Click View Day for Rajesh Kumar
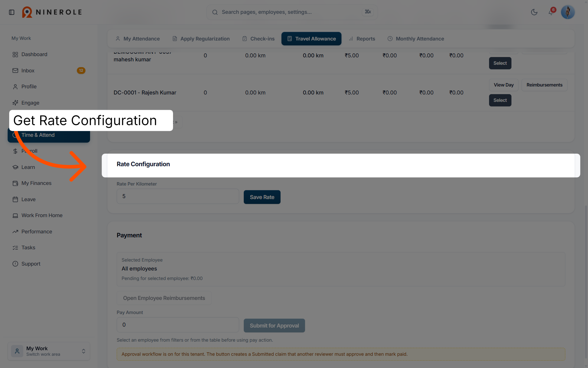Image resolution: width=588 pixels, height=368 pixels. point(503,85)
